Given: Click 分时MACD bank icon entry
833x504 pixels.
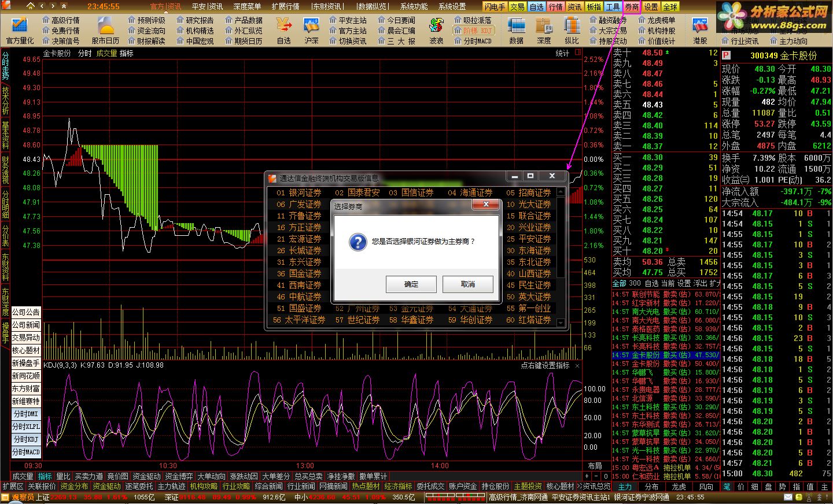Looking at the screenshot, I should pyautogui.click(x=473, y=41).
